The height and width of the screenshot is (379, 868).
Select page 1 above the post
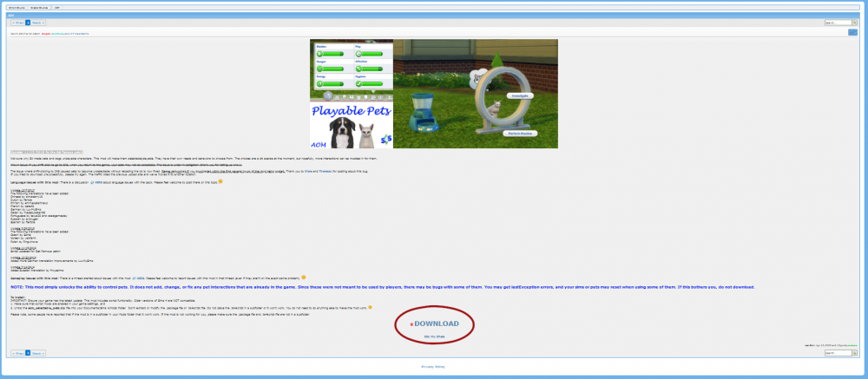click(x=28, y=23)
